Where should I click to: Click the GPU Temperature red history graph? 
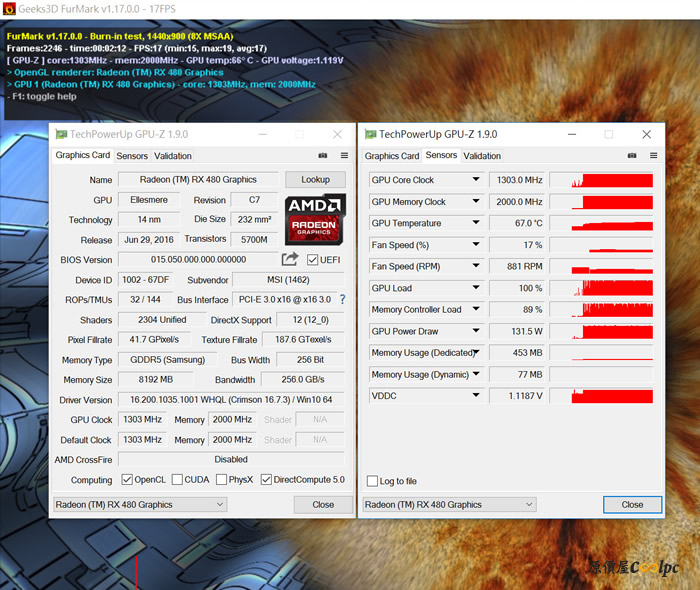(x=601, y=223)
